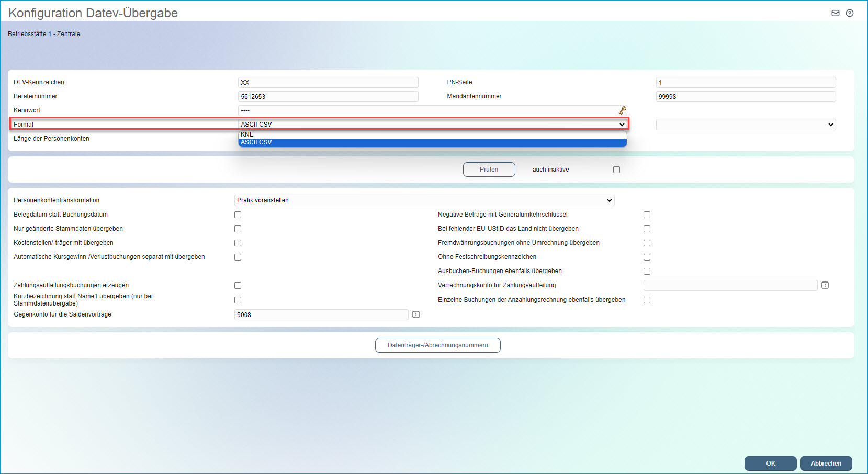The image size is (868, 474).
Task: Enable 'Bei fehlender EU-UStID' checkbox
Action: pyautogui.click(x=647, y=229)
